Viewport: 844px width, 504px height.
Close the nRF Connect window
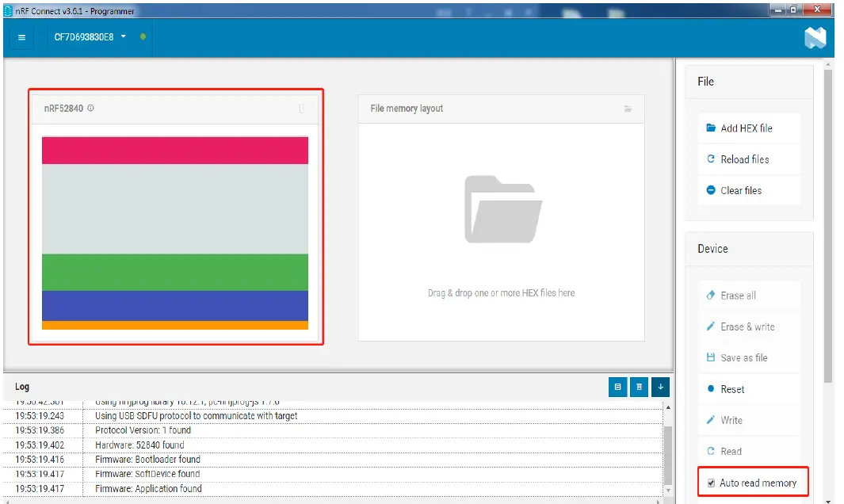(817, 10)
